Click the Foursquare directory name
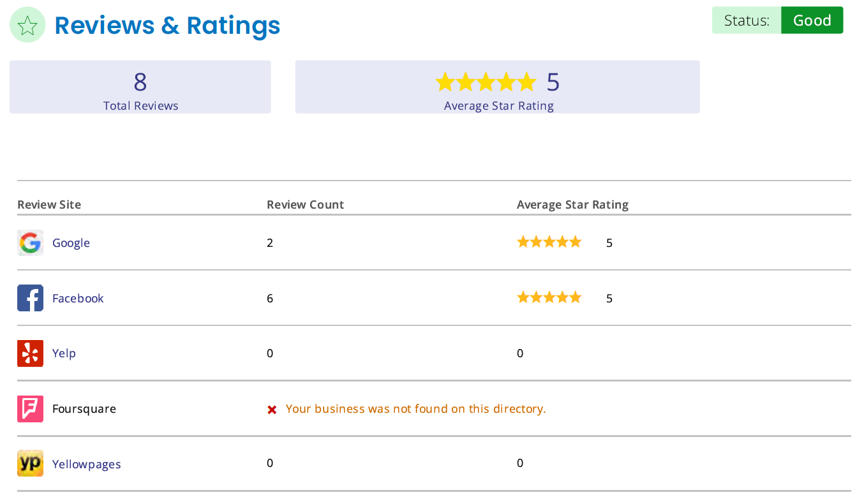Image resolution: width=857 pixels, height=504 pixels. click(84, 409)
